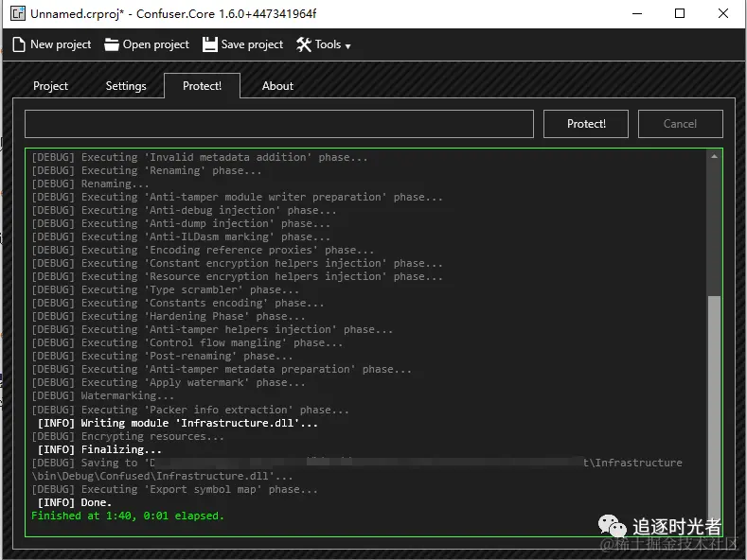Click the 'Hardening Phase' log line

click(x=169, y=316)
